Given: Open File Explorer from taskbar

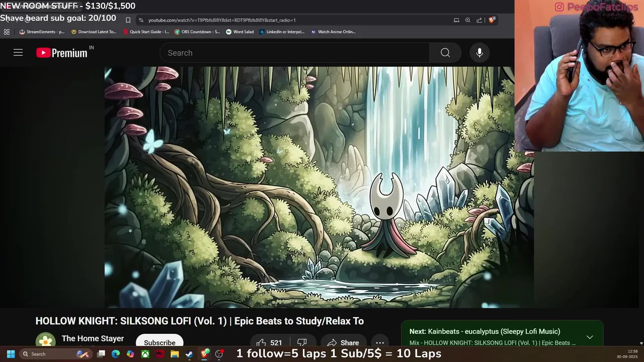Looking at the screenshot, I should click(175, 354).
